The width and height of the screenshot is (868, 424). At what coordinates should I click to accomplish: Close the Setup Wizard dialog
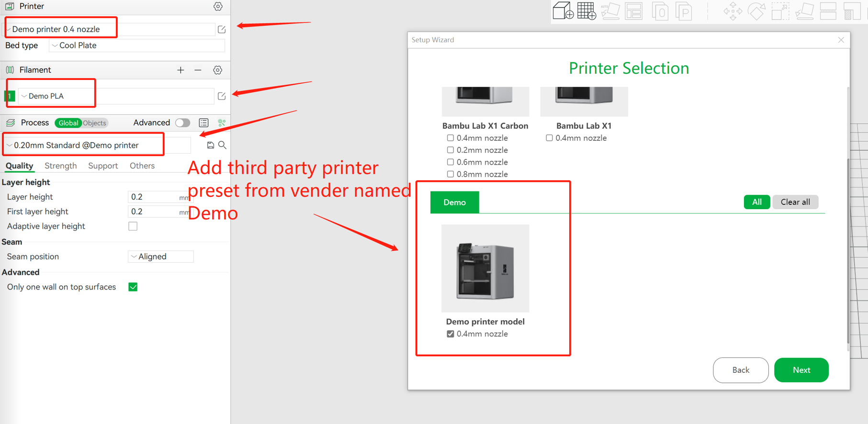[841, 40]
